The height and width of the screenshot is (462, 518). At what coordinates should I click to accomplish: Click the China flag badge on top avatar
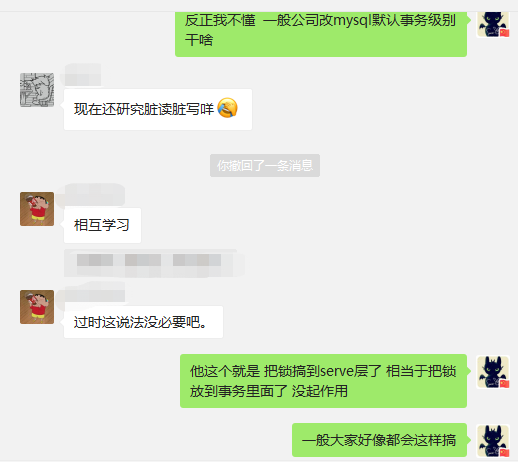click(x=504, y=33)
